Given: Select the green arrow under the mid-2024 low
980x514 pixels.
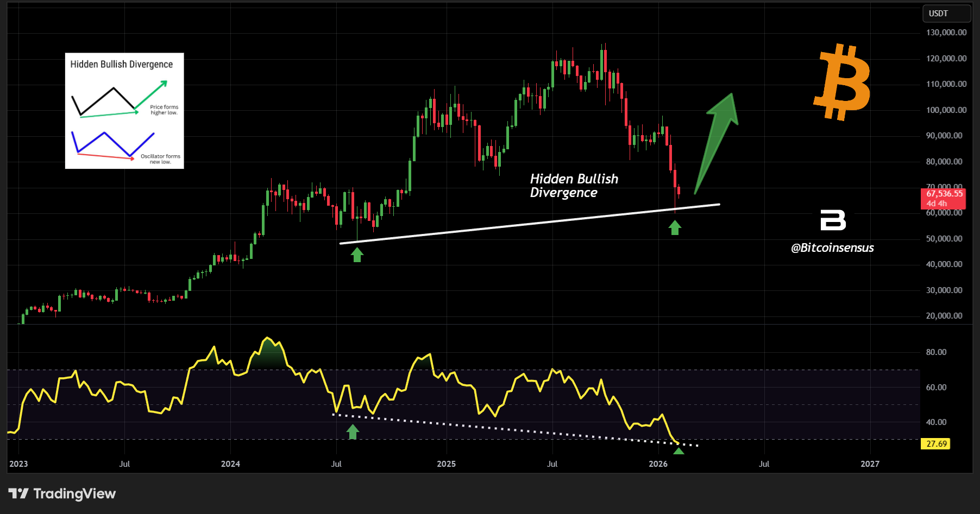Looking at the screenshot, I should click(x=357, y=255).
